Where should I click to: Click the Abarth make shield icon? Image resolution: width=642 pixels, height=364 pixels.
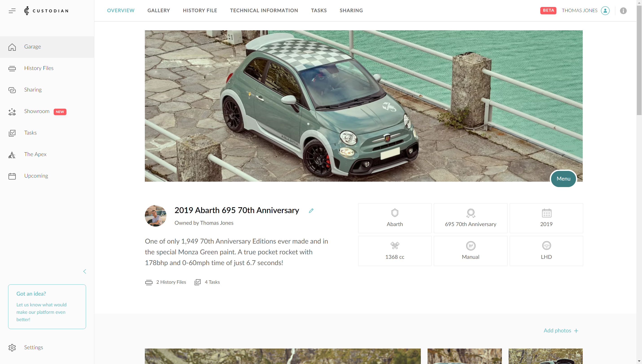click(395, 213)
